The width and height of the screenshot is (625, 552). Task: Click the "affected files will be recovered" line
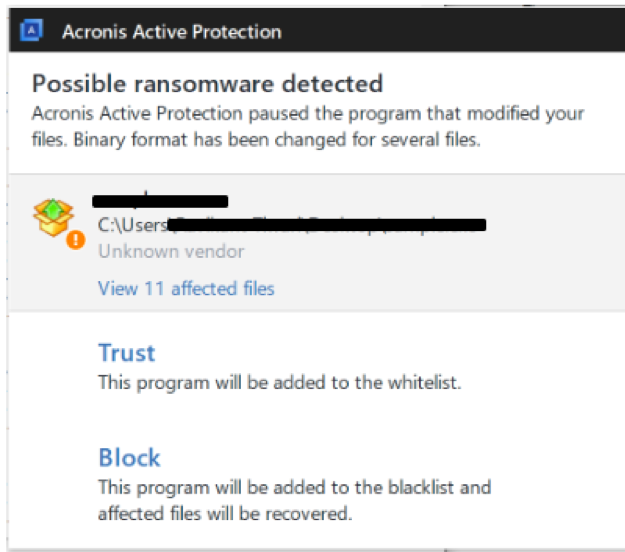225,514
